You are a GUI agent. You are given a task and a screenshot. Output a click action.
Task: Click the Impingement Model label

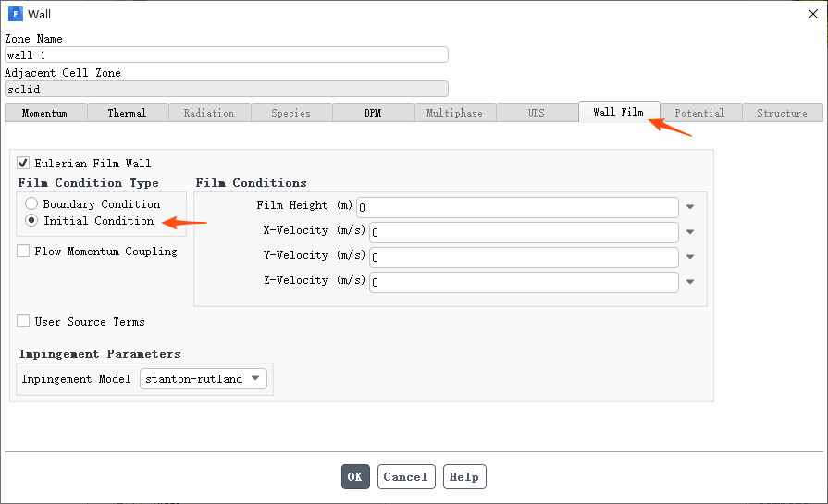[76, 378]
